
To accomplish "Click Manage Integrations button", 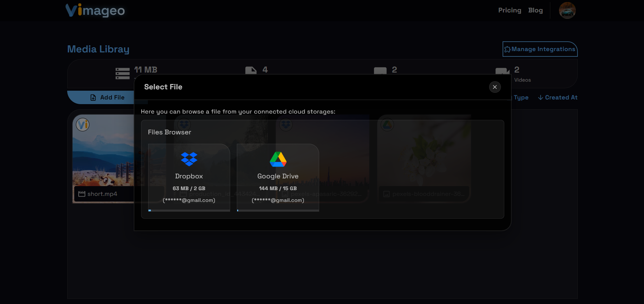I will 540,49.
